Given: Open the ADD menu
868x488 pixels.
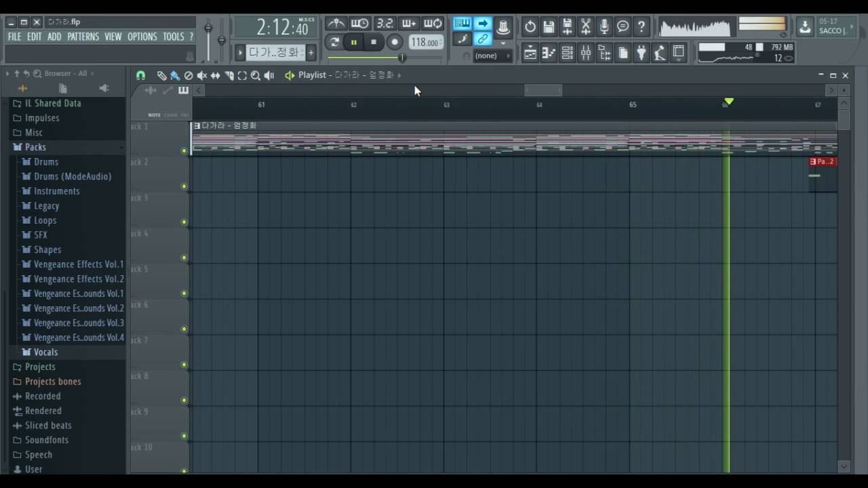Looking at the screenshot, I should [54, 37].
